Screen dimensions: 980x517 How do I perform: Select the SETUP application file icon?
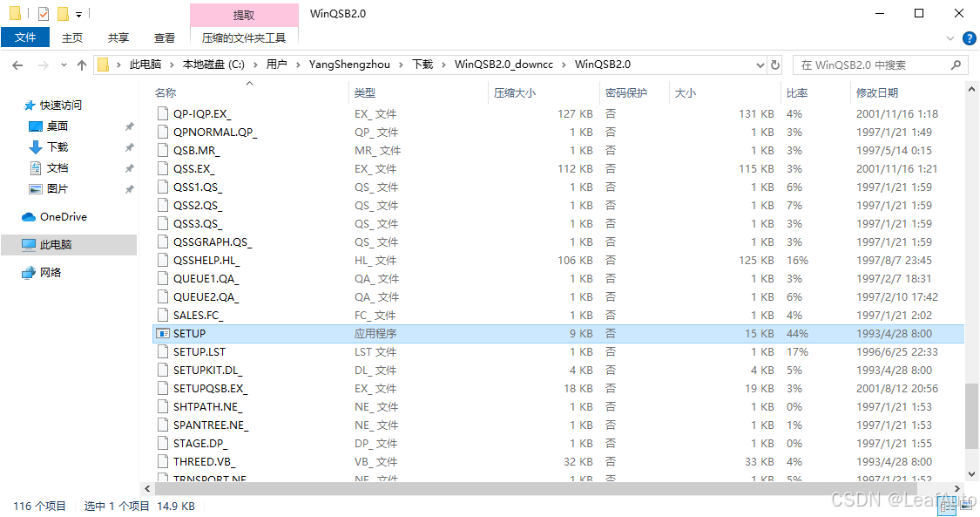pyautogui.click(x=163, y=333)
